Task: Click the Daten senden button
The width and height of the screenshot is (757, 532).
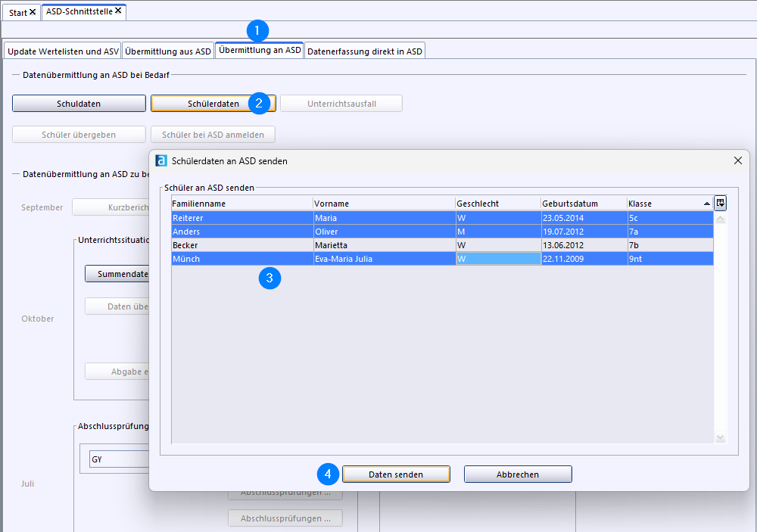Action: tap(396, 474)
